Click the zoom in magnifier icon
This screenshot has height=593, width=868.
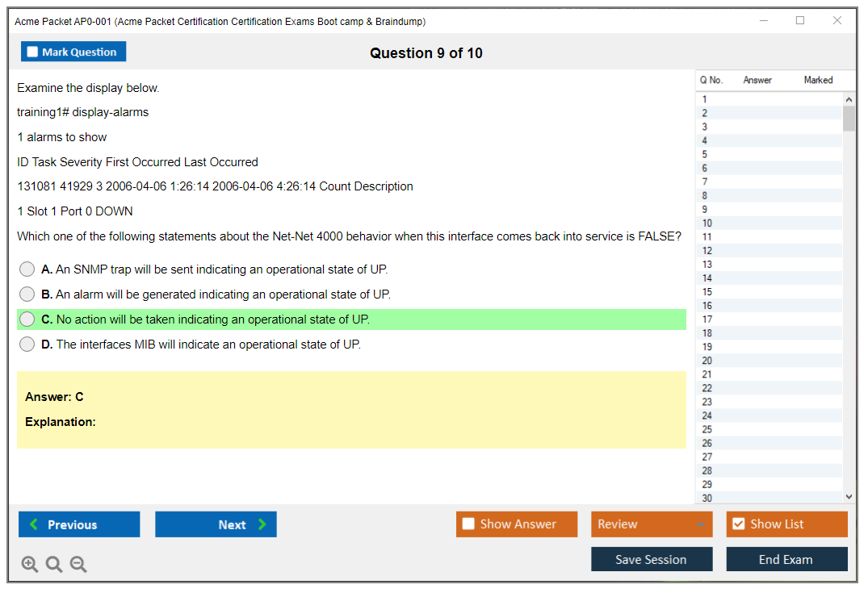[x=30, y=565]
